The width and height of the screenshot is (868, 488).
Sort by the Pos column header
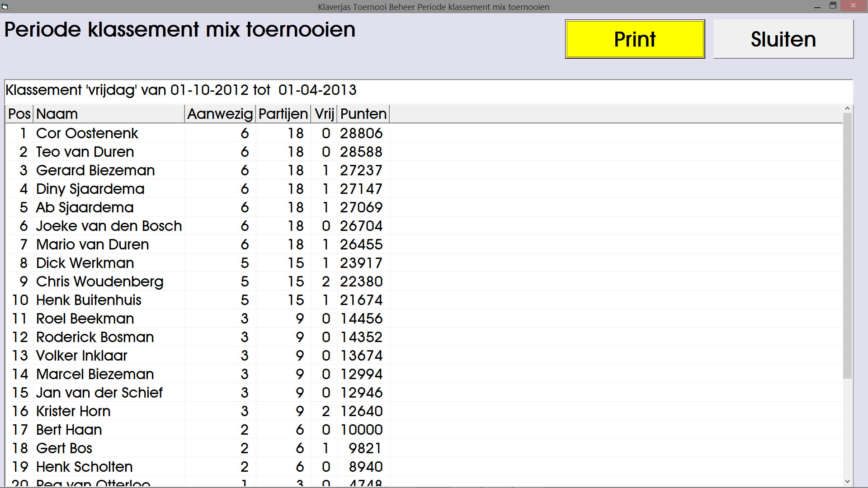pyautogui.click(x=19, y=114)
